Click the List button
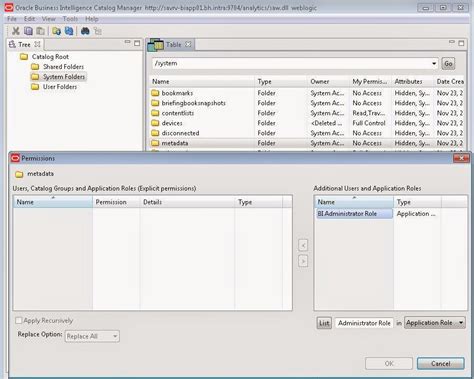Viewport: 474px width, 379px height. (x=324, y=323)
